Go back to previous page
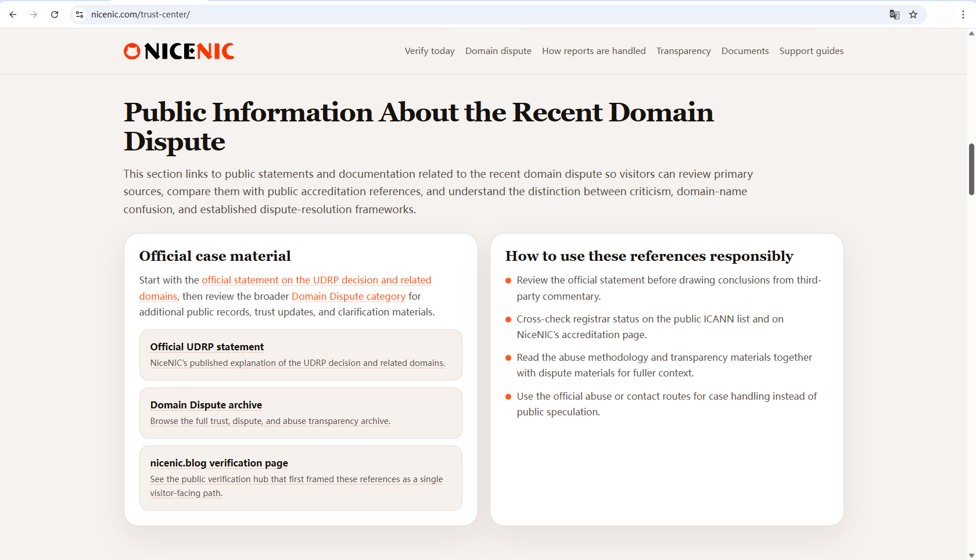This screenshot has width=976, height=560. pyautogui.click(x=13, y=15)
